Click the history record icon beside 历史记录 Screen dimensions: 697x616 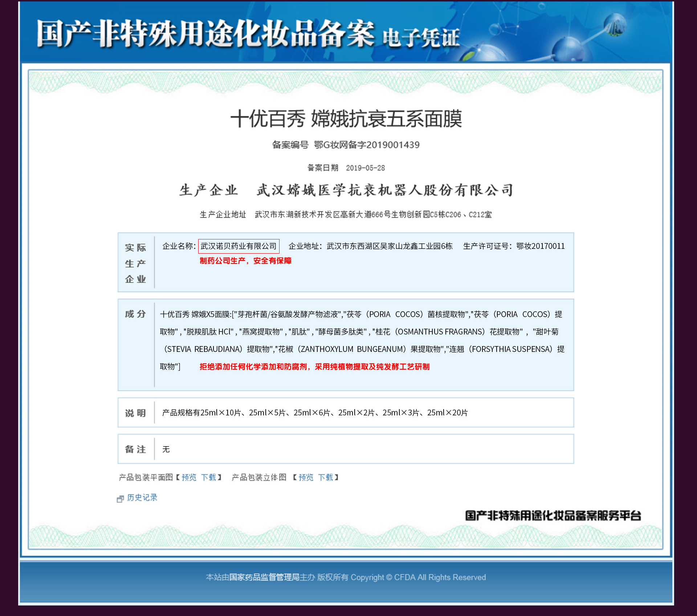pos(120,499)
